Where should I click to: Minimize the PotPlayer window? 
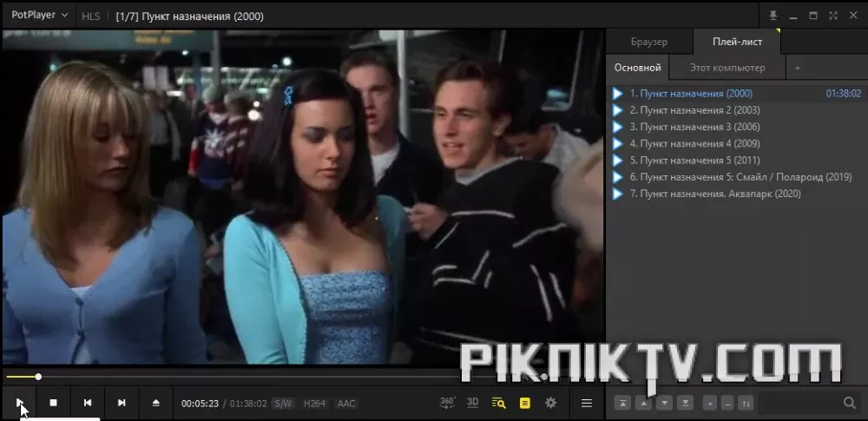coord(793,16)
